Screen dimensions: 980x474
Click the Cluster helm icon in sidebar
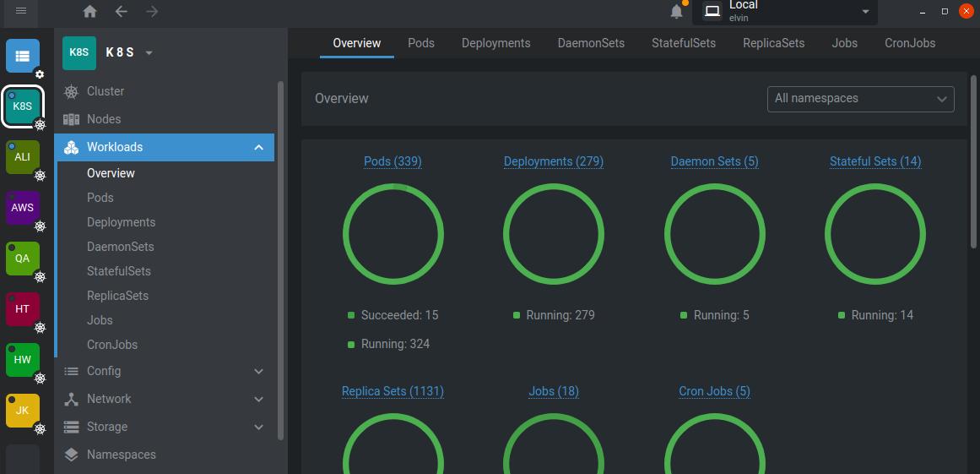click(71, 91)
